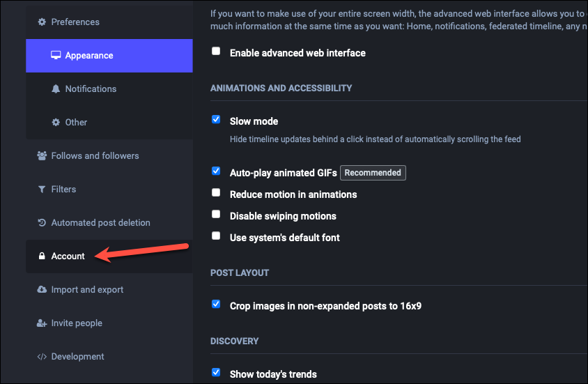Click the Follows and followers people icon
588x384 pixels.
pos(42,155)
